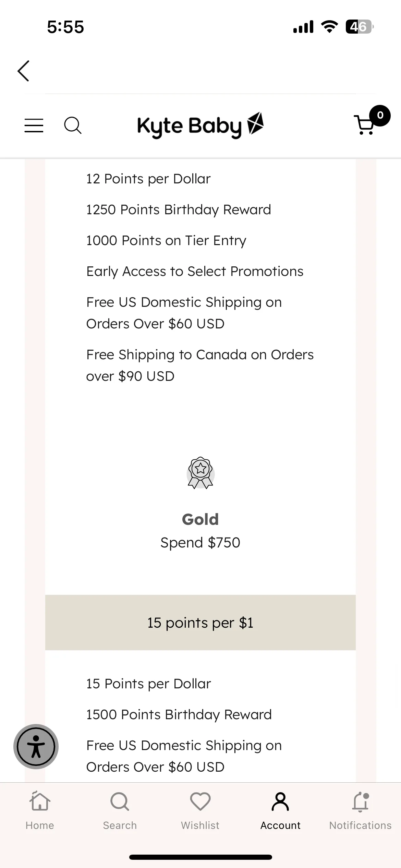Viewport: 401px width, 868px height.
Task: Tap the battery indicator in status bar
Action: (x=360, y=27)
